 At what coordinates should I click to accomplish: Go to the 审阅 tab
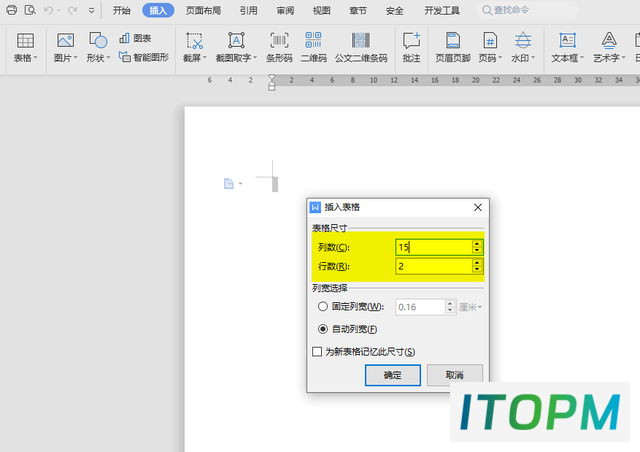click(285, 11)
